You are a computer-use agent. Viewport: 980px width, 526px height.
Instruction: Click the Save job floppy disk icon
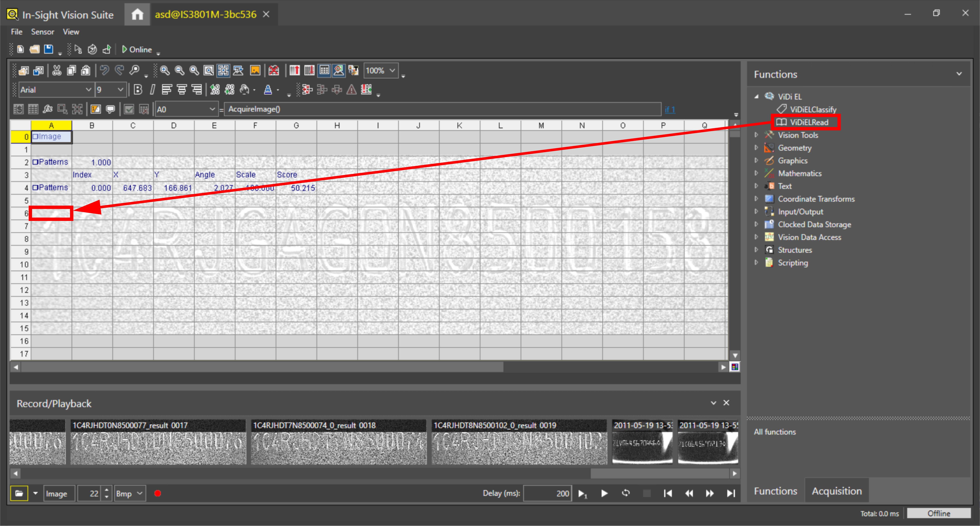pyautogui.click(x=48, y=49)
